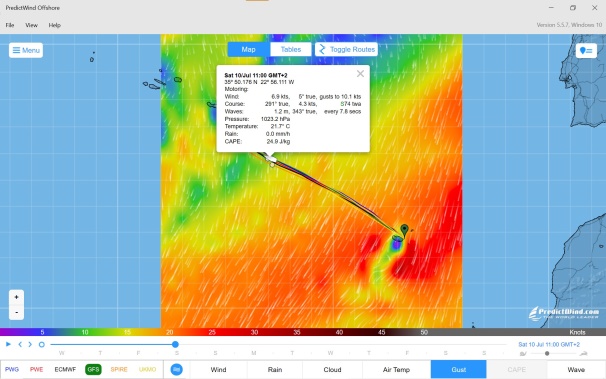Select the Rain map layer
This screenshot has width=606, height=379.
[275, 370]
